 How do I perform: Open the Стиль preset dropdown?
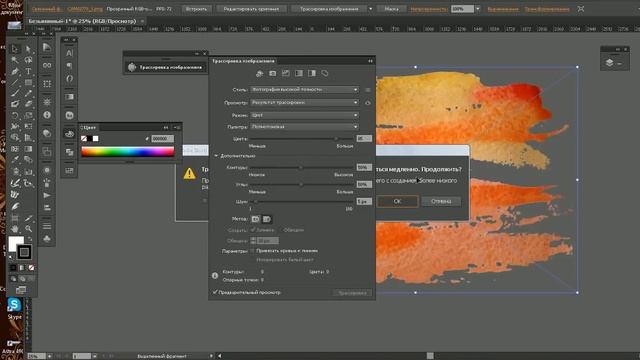pos(304,89)
